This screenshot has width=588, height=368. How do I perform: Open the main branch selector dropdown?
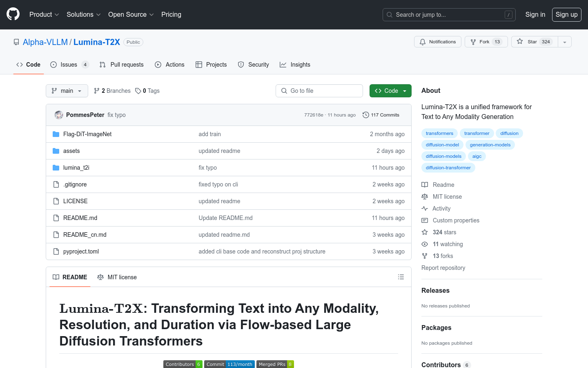pos(67,91)
